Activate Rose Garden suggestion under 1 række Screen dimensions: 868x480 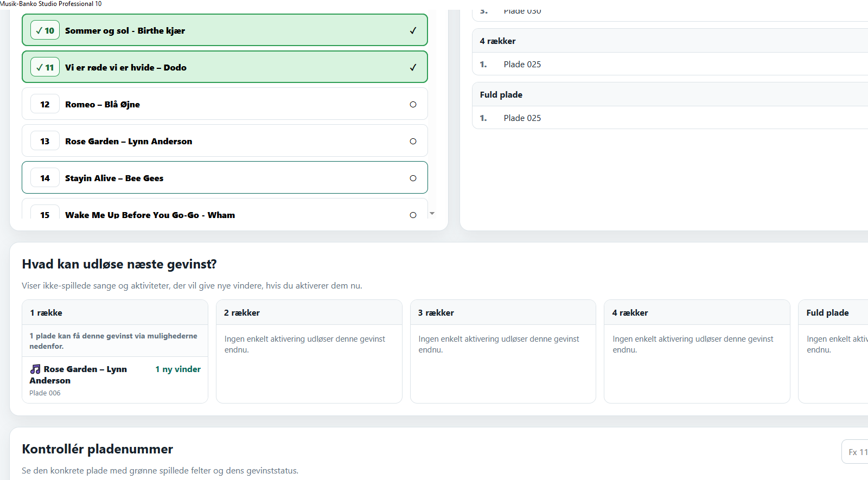[115, 380]
